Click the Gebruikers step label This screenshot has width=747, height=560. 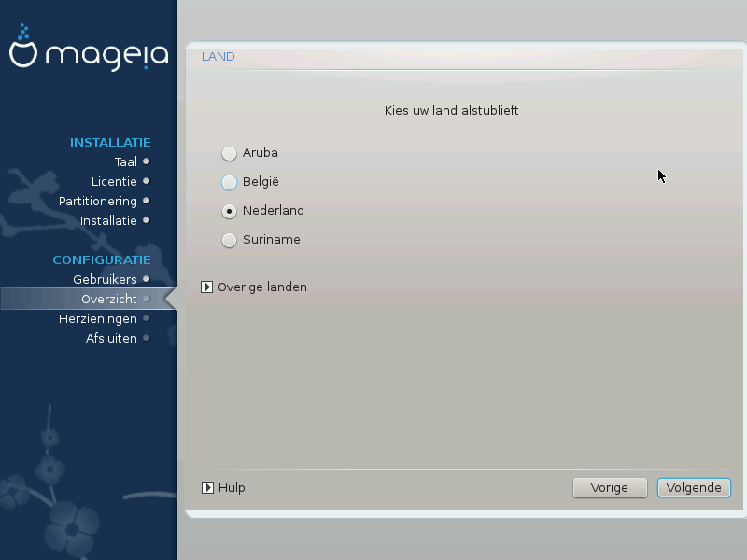point(105,279)
